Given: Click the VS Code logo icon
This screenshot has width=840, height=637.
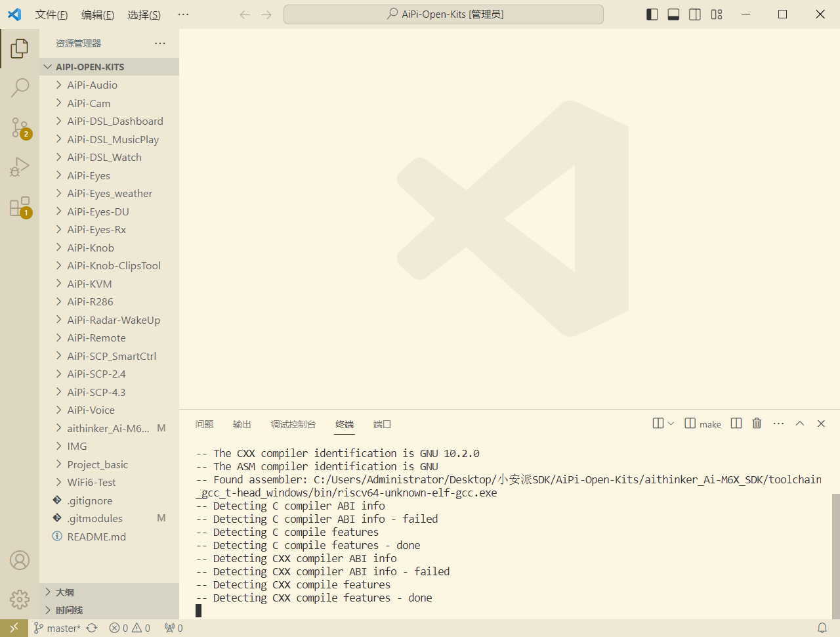Looking at the screenshot, I should point(14,14).
